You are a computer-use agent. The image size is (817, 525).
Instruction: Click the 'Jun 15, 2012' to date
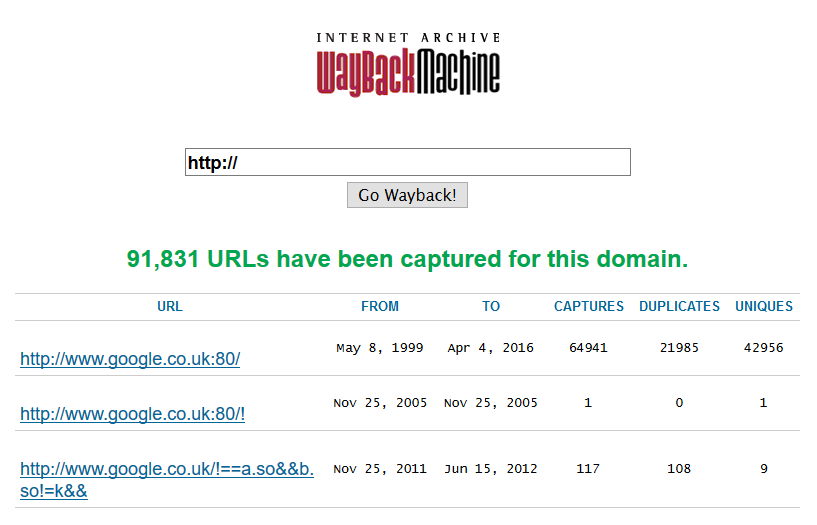click(x=491, y=469)
